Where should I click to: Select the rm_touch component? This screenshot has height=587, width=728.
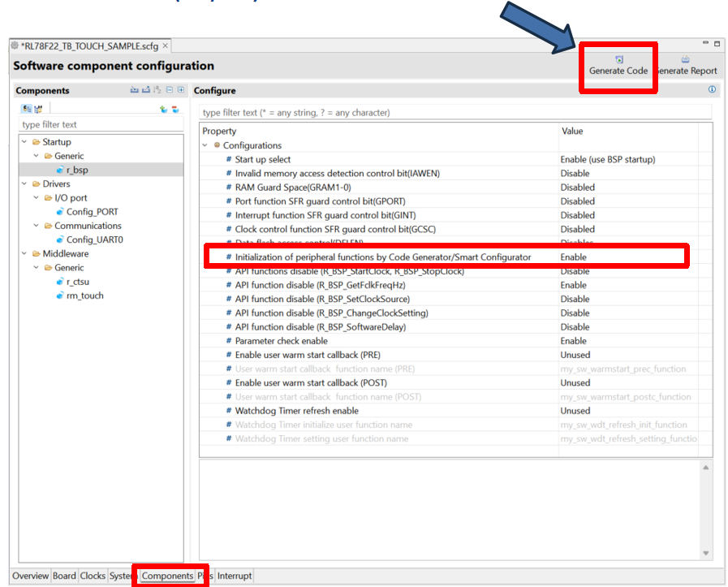(x=85, y=296)
